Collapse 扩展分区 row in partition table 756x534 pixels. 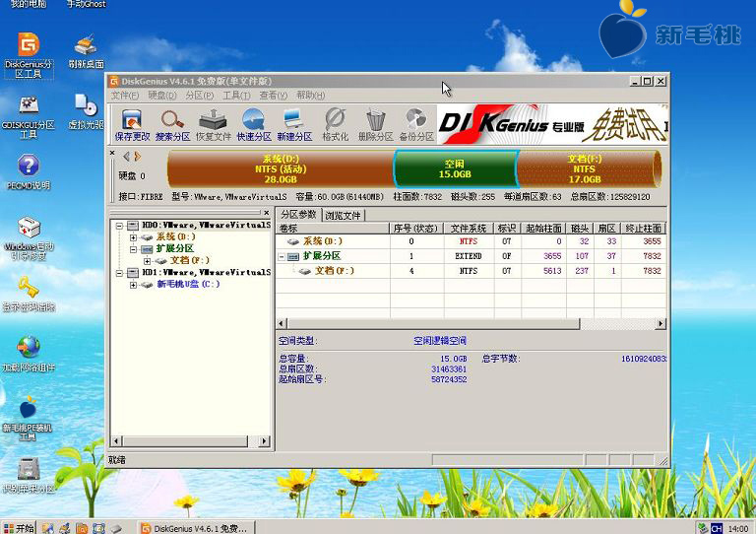pos(282,256)
